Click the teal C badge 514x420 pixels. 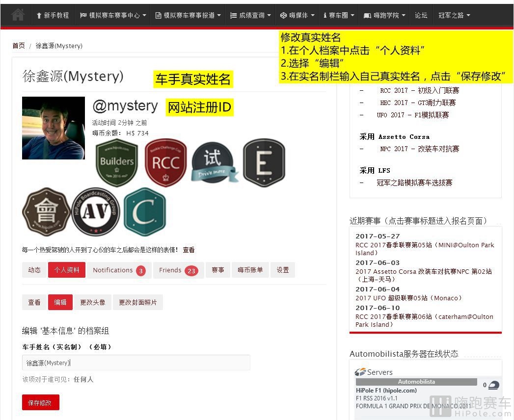point(145,211)
